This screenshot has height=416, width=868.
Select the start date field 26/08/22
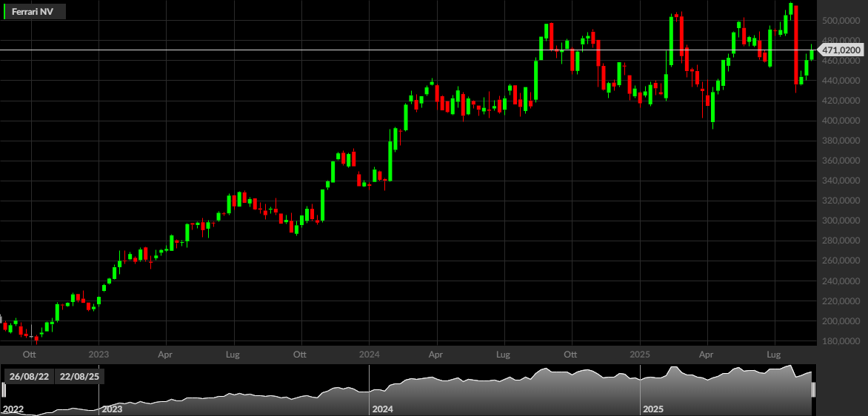point(27,377)
